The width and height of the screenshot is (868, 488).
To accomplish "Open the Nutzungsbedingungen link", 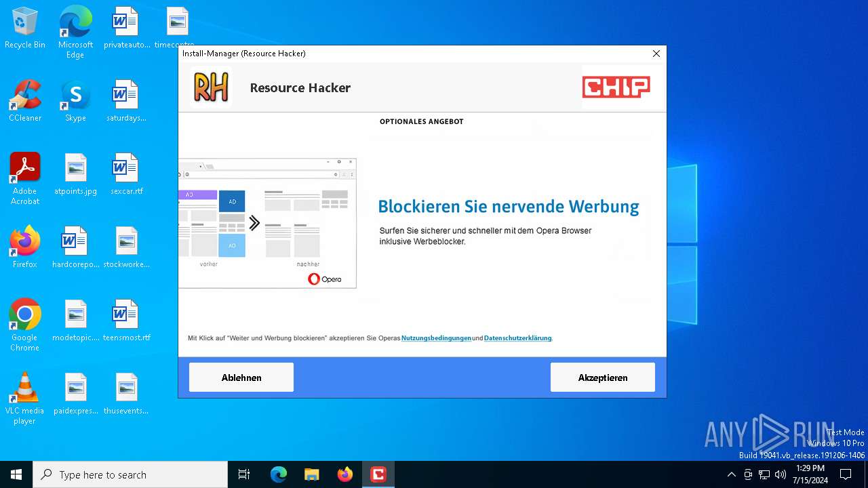I will [x=436, y=338].
